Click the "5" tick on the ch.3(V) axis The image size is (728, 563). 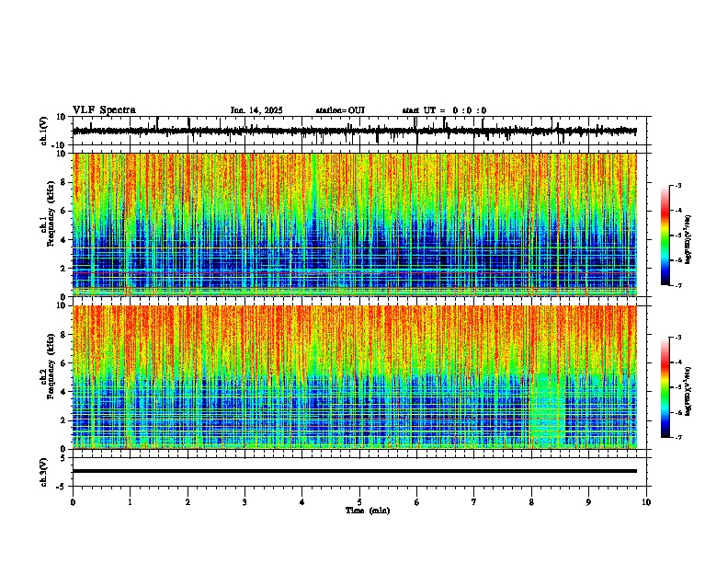(64, 458)
